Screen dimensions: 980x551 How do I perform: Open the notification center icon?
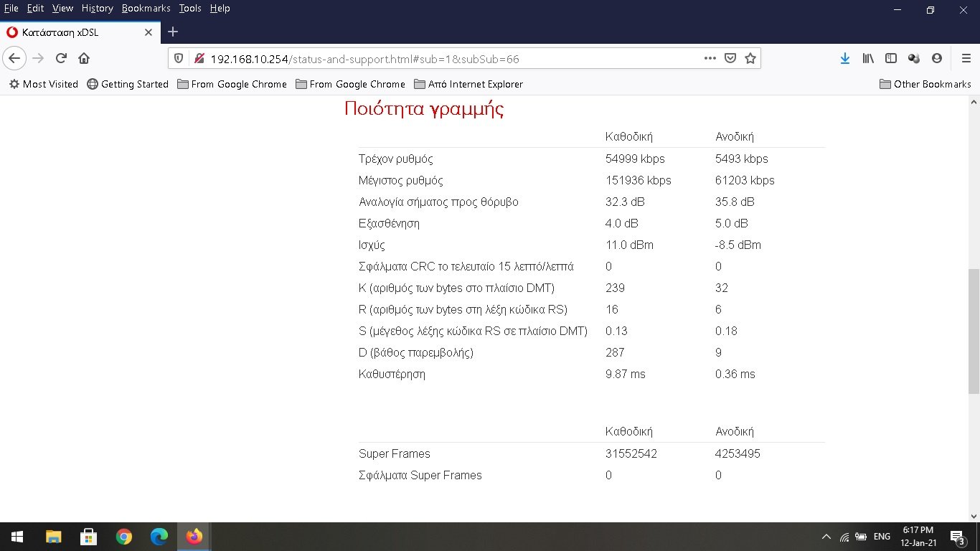957,537
